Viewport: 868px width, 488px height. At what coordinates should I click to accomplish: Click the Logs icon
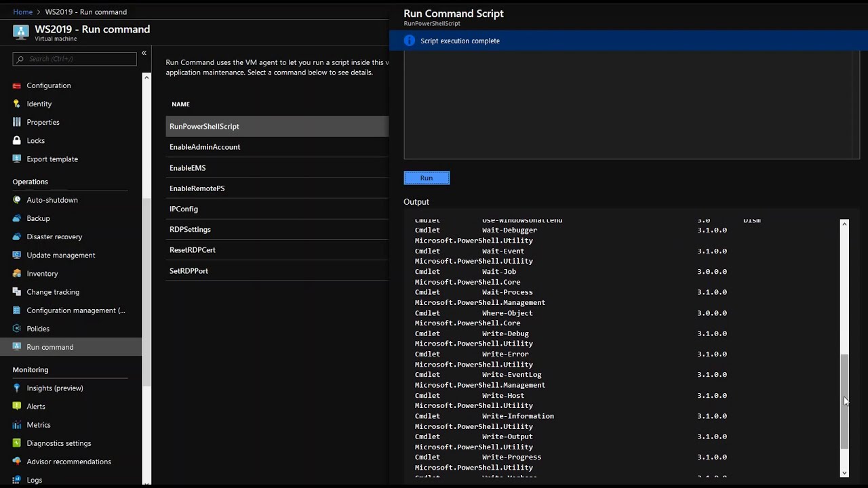coord(17,480)
